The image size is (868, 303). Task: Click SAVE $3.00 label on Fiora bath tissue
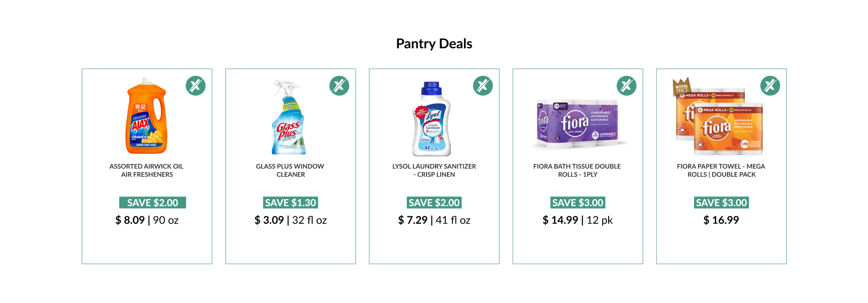pos(578,203)
